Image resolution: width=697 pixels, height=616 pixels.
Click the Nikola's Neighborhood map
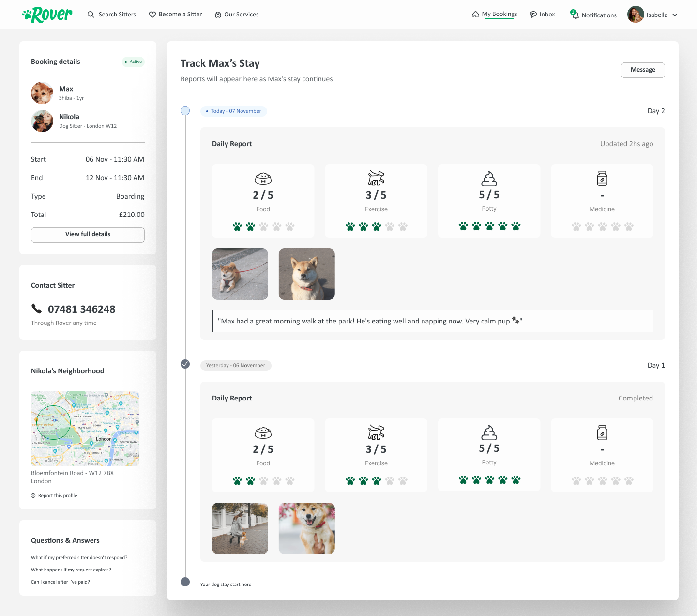tap(85, 429)
